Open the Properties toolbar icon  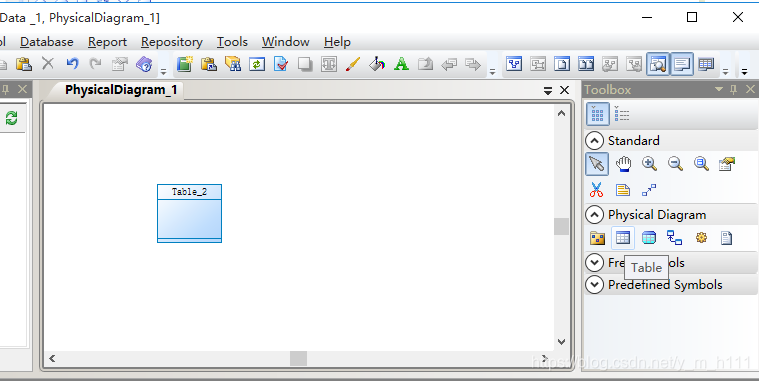[x=120, y=64]
